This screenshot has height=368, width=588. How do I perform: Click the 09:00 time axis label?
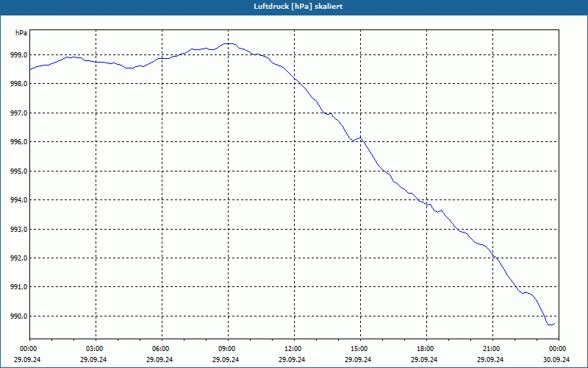click(x=228, y=349)
